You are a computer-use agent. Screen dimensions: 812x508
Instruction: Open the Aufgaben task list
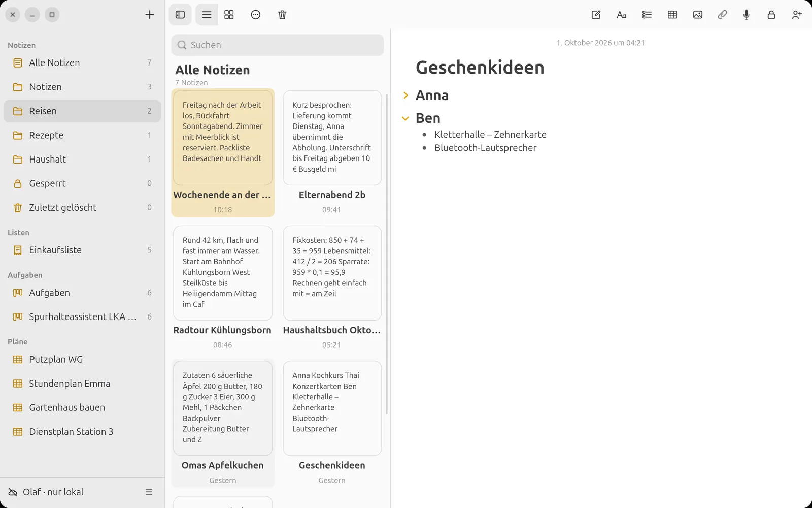[82, 293]
